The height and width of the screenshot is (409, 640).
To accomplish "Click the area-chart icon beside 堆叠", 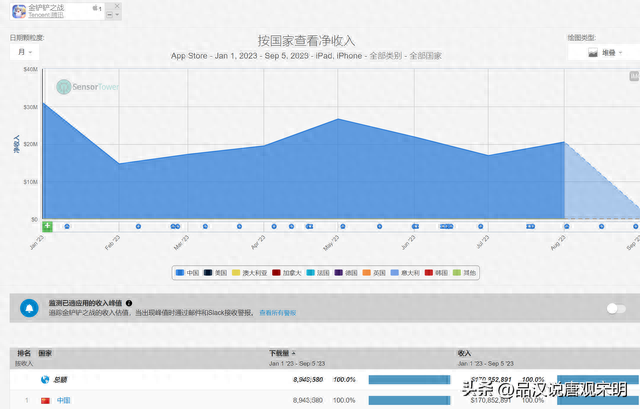I will tap(593, 53).
